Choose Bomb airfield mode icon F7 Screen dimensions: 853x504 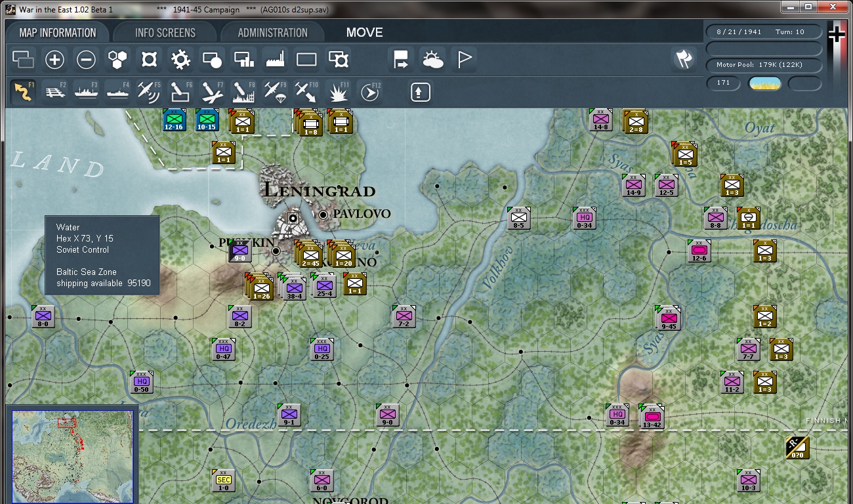pyautogui.click(x=211, y=91)
